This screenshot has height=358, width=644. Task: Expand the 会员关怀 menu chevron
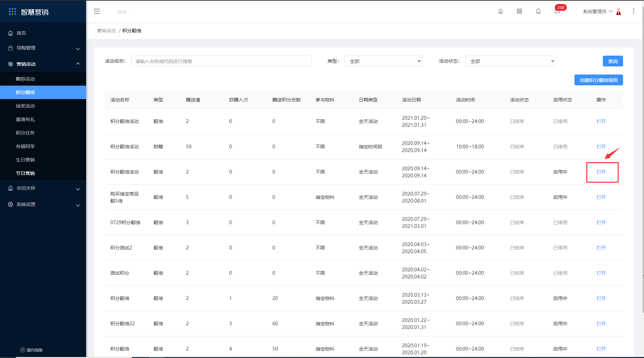pyautogui.click(x=78, y=189)
